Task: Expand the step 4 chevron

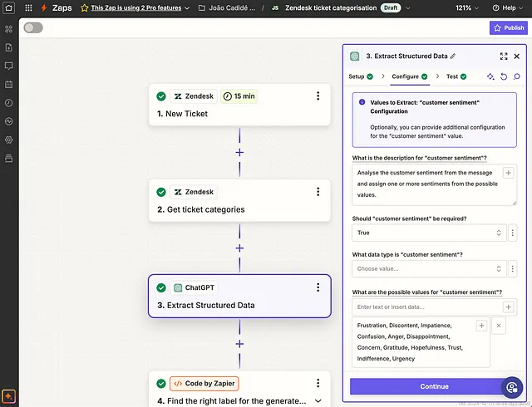Action: 318,401
